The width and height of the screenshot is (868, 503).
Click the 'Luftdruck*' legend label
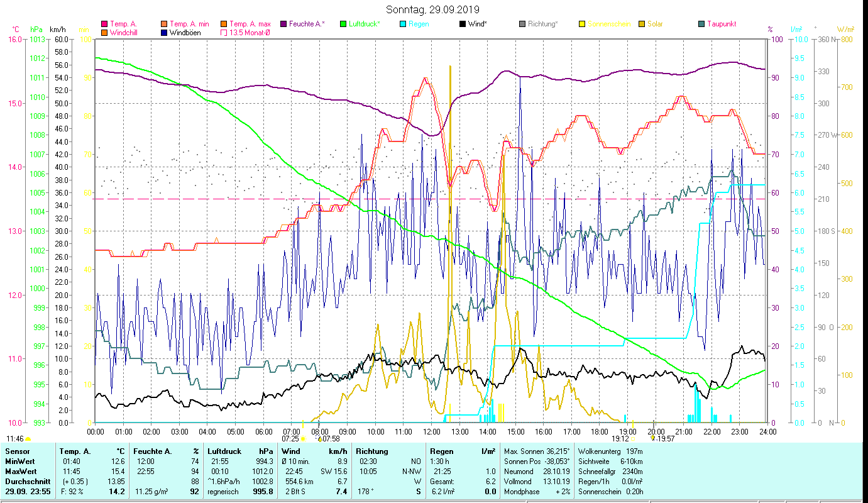point(365,24)
